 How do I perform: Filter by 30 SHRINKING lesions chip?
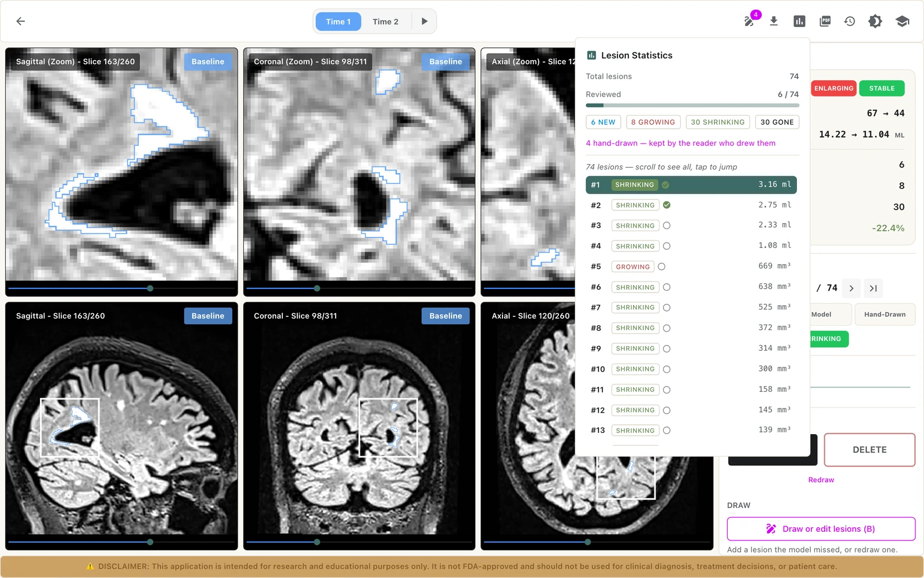718,122
